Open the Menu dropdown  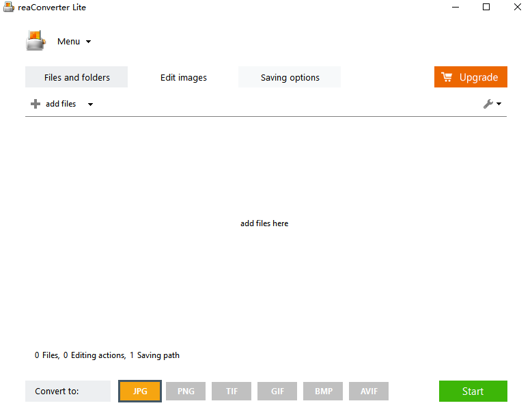point(74,42)
